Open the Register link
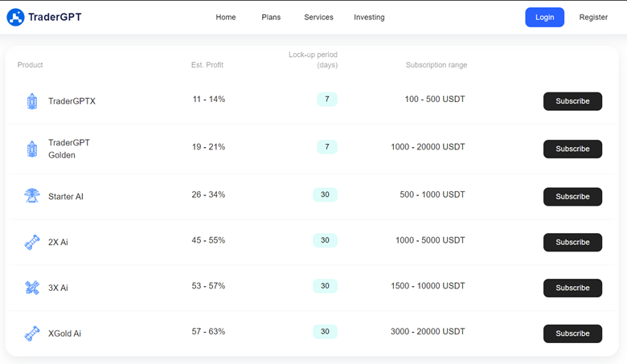Viewport: 627px width, 364px height. point(593,17)
